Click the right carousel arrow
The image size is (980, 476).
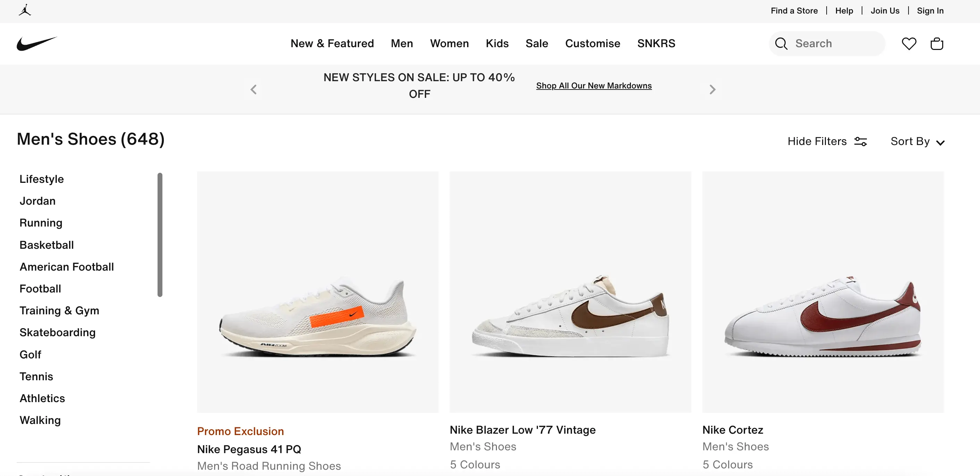coord(712,89)
